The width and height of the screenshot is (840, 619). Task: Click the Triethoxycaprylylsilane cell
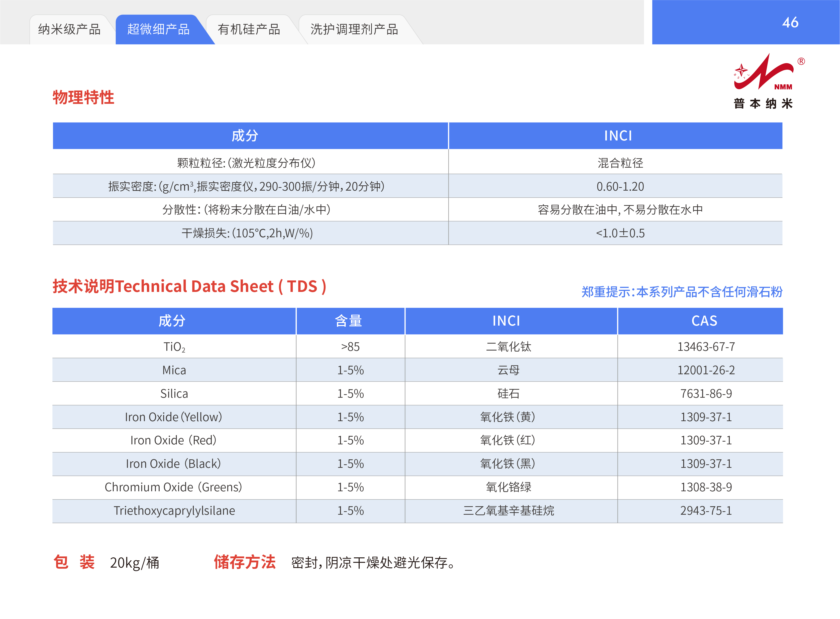(x=174, y=511)
